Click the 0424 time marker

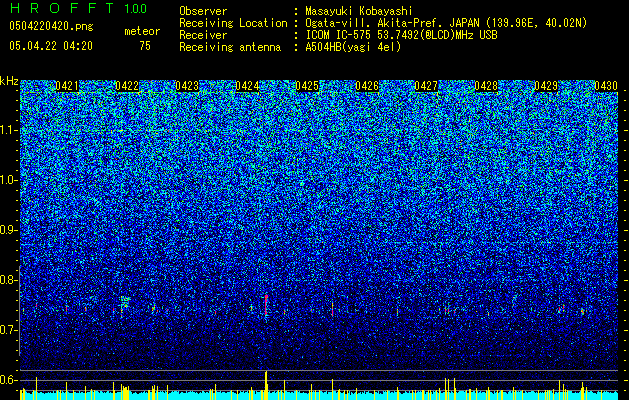pos(247,86)
